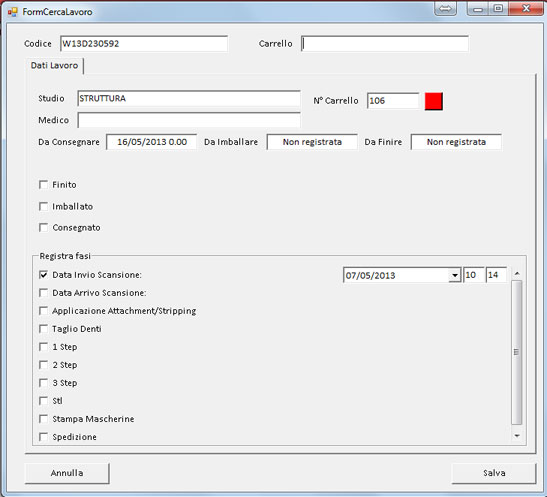This screenshot has height=497, width=547.
Task: Click the scrollbar up arrow in Registra fasi
Action: tap(517, 273)
